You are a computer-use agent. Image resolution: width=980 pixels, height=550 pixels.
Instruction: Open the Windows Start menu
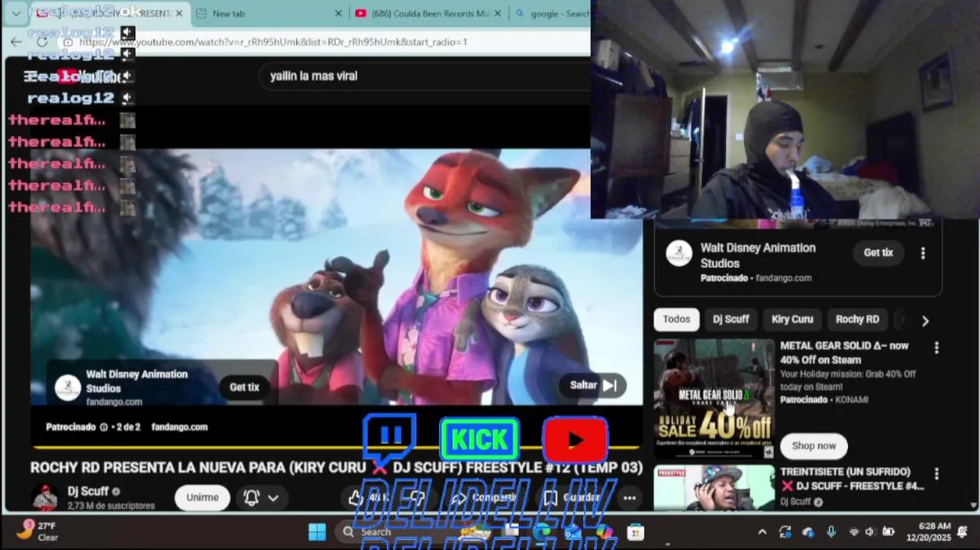pyautogui.click(x=317, y=532)
